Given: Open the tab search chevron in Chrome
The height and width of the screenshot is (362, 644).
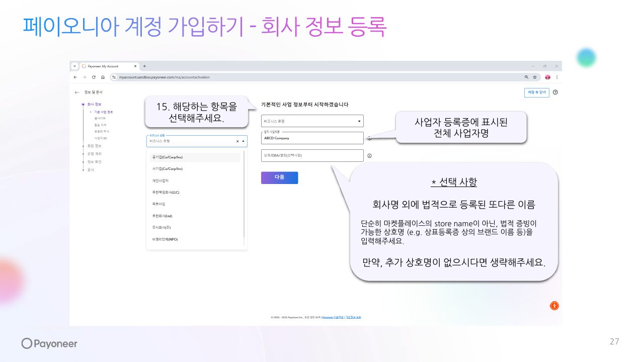Looking at the screenshot, I should (74, 66).
